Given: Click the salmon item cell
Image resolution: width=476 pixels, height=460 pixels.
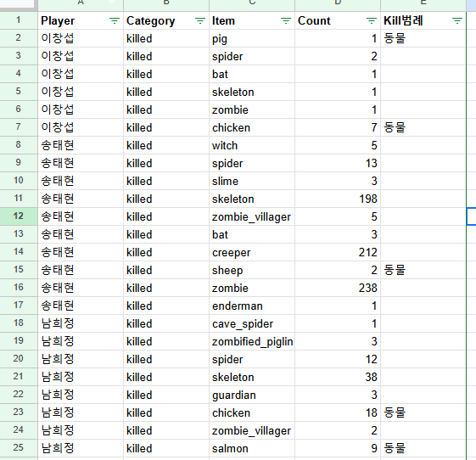Looking at the screenshot, I should pyautogui.click(x=252, y=448).
